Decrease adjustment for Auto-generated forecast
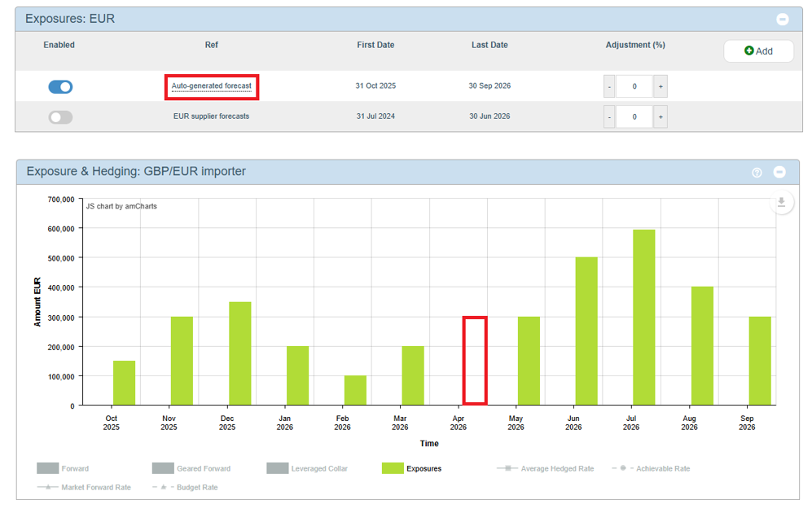This screenshot has height=513, width=812. (x=609, y=86)
